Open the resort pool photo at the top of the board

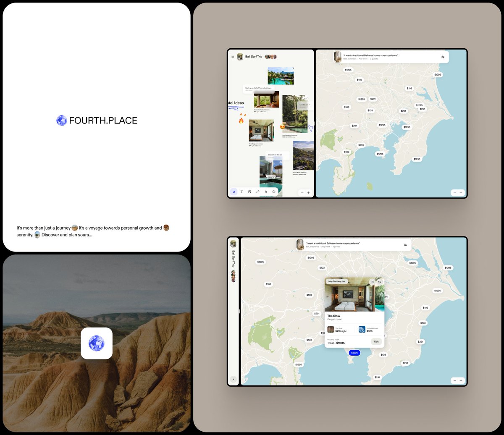tap(281, 76)
